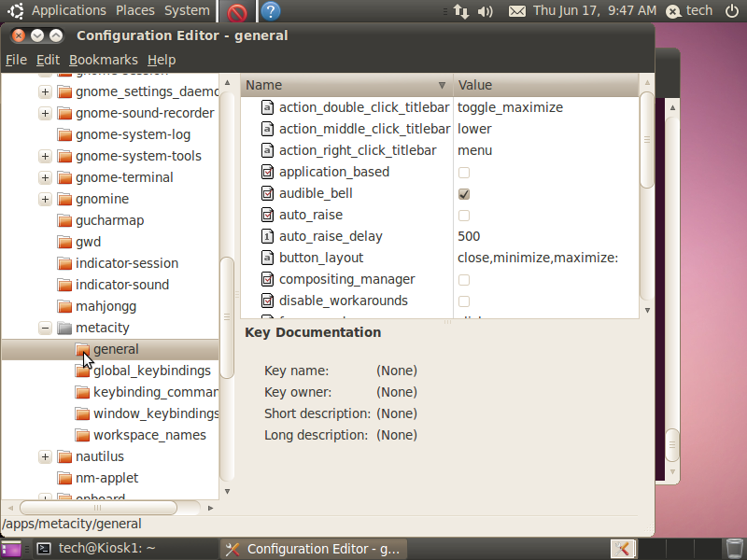
Task: Open the blue help icon in top panel
Action: coord(271,11)
